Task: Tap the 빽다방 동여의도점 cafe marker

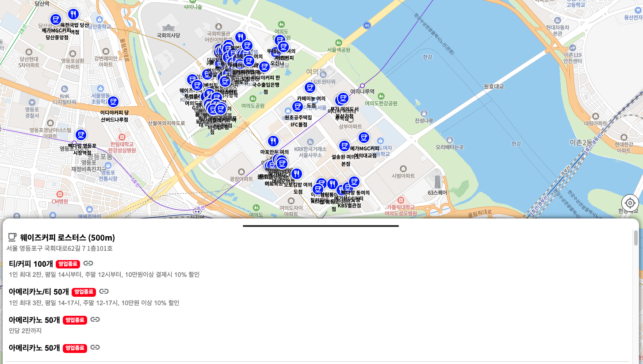Action: click(x=354, y=182)
